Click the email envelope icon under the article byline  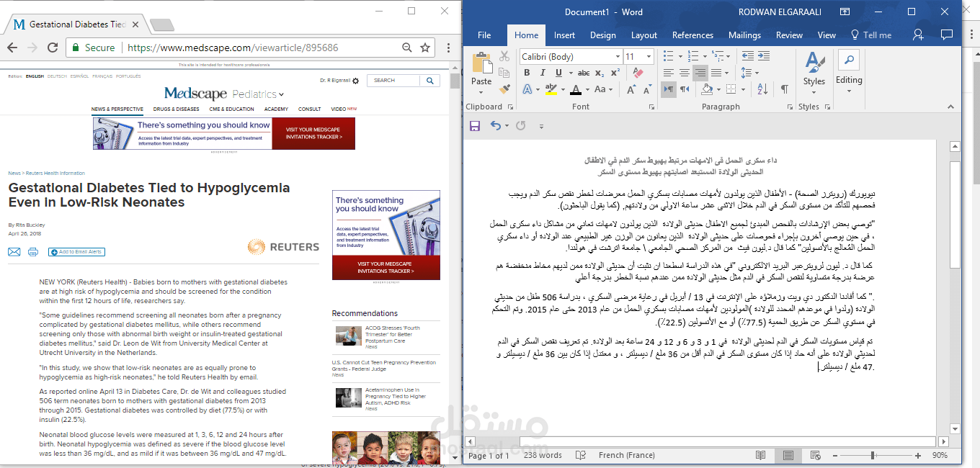(x=14, y=252)
